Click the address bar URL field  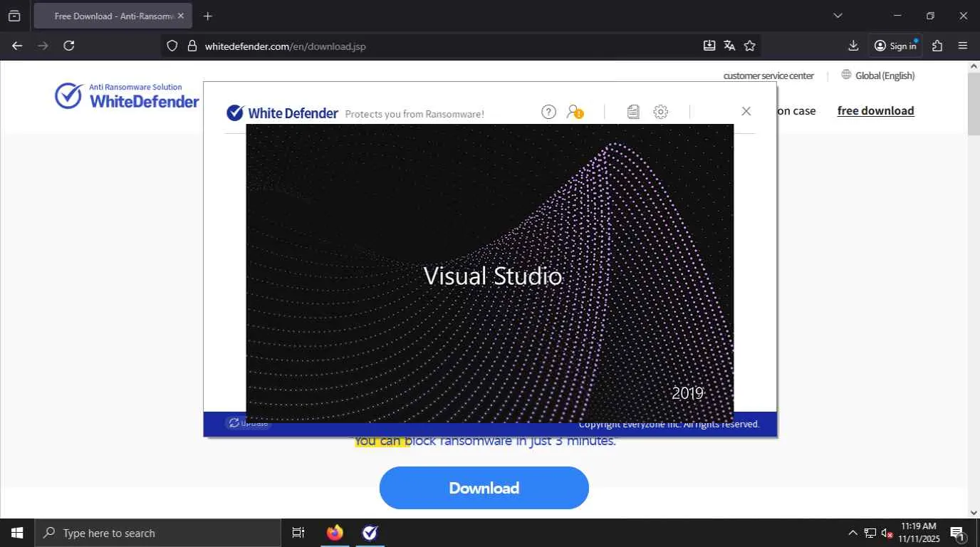(x=449, y=46)
